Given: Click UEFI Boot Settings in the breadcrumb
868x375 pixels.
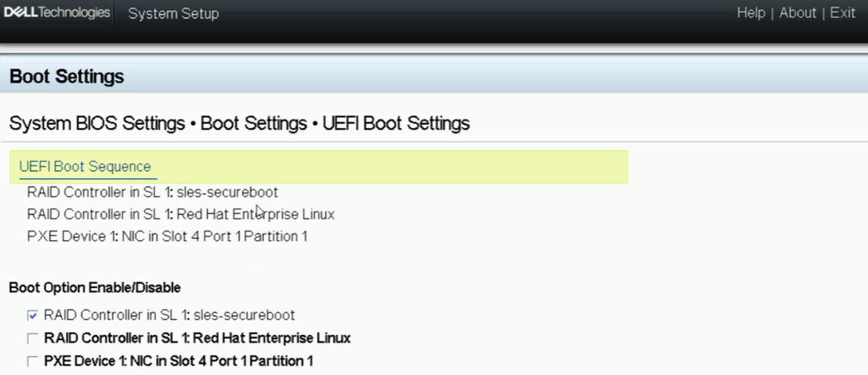Looking at the screenshot, I should (x=396, y=124).
